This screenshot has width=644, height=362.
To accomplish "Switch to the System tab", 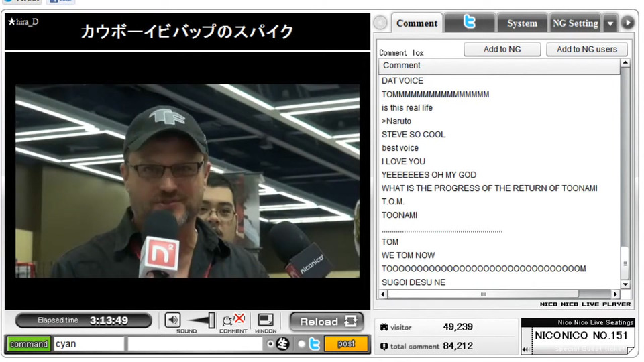I will pos(522,23).
